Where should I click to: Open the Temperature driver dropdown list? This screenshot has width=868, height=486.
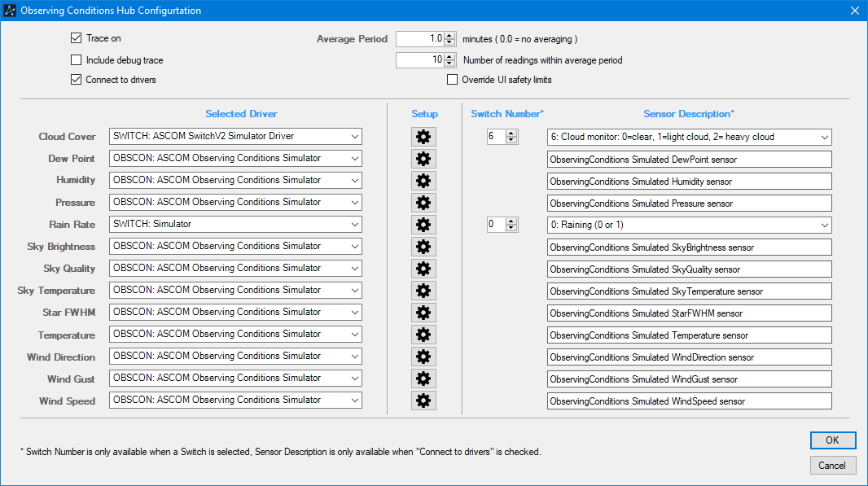click(x=353, y=335)
